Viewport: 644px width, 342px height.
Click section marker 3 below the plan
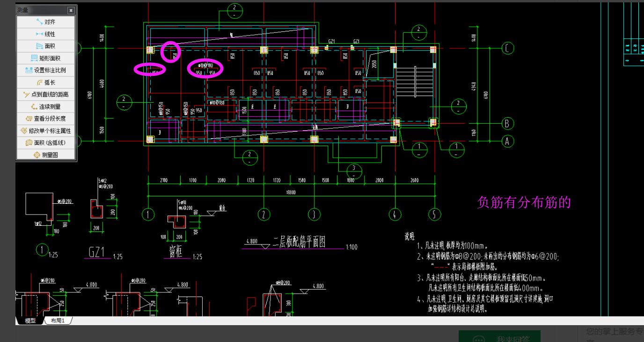click(354, 171)
